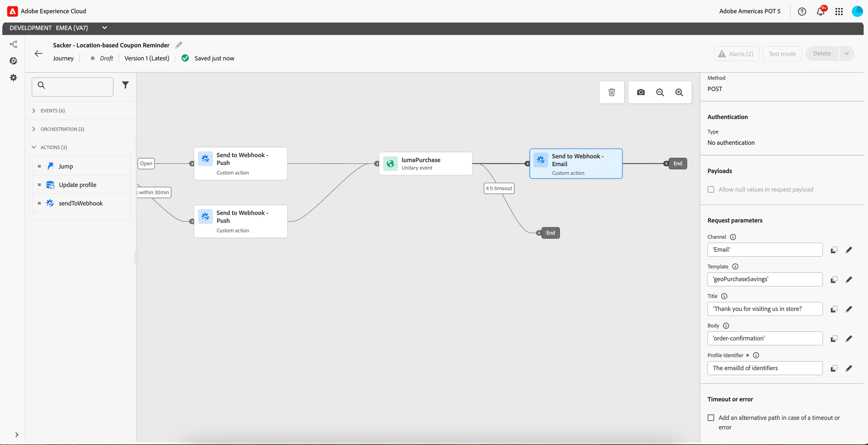This screenshot has height=445, width=868.
Task: Copy the Body parameter value
Action: tap(834, 339)
